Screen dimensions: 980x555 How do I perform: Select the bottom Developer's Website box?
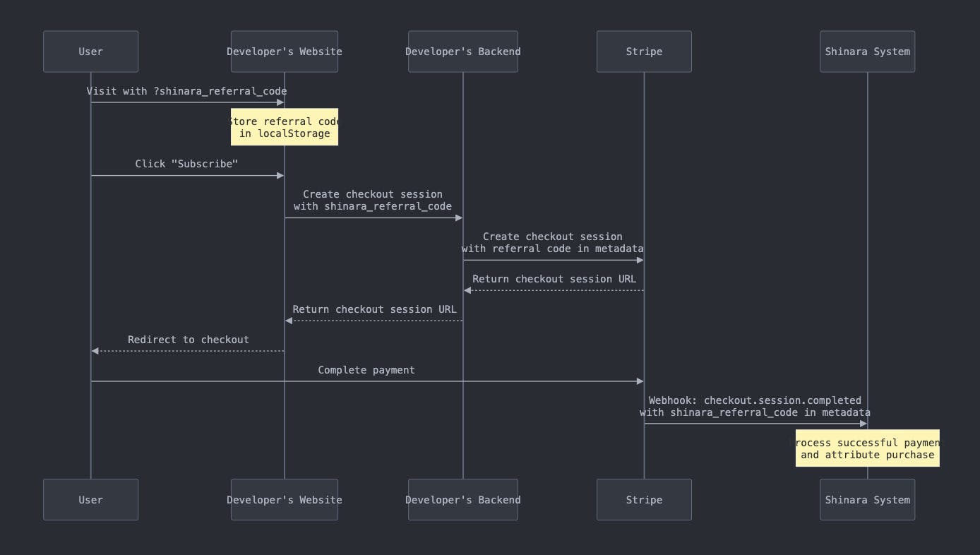pos(285,500)
